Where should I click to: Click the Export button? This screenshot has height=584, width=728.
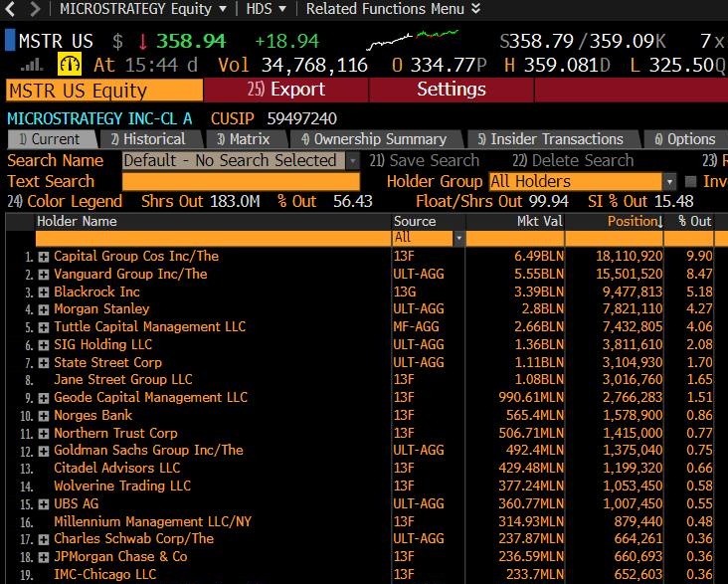(286, 90)
